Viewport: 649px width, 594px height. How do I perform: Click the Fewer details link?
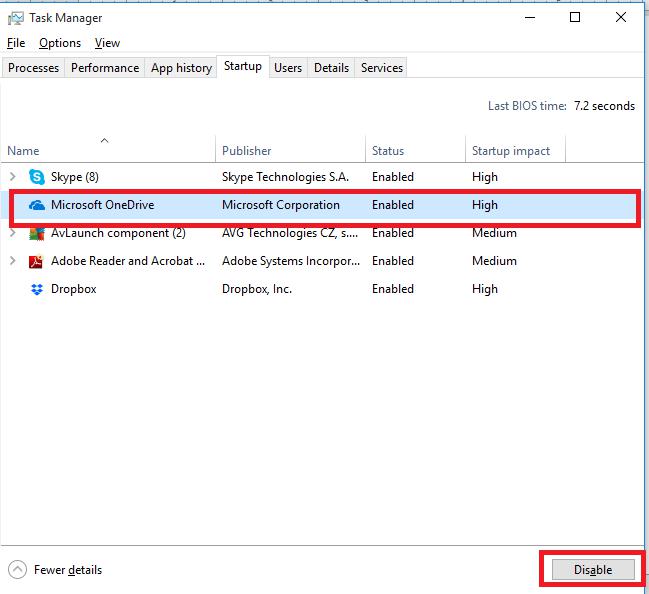[68, 570]
